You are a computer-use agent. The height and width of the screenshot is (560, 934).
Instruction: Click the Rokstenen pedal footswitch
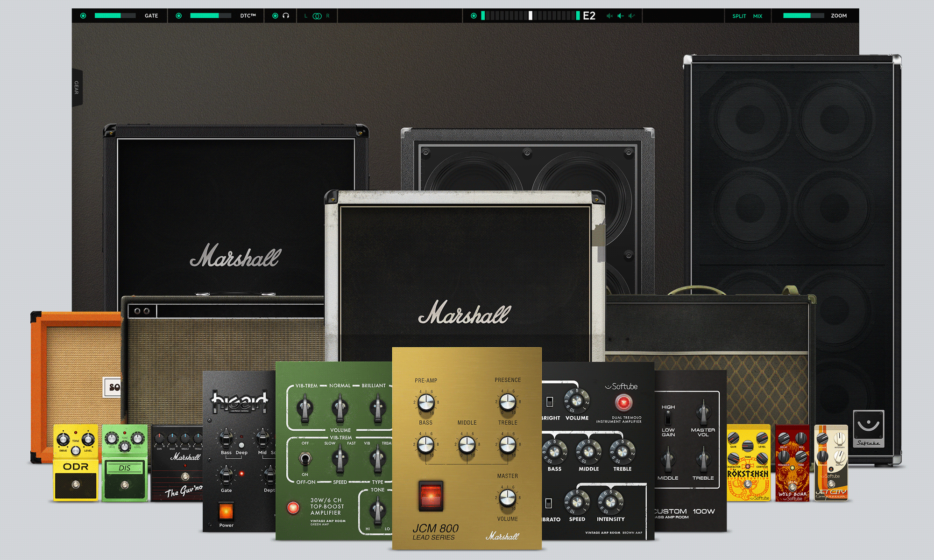[x=748, y=484]
